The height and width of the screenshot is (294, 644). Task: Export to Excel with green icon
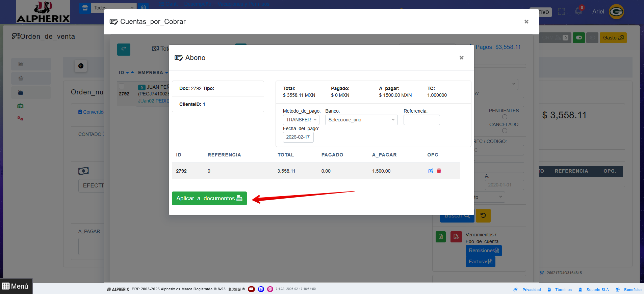441,237
